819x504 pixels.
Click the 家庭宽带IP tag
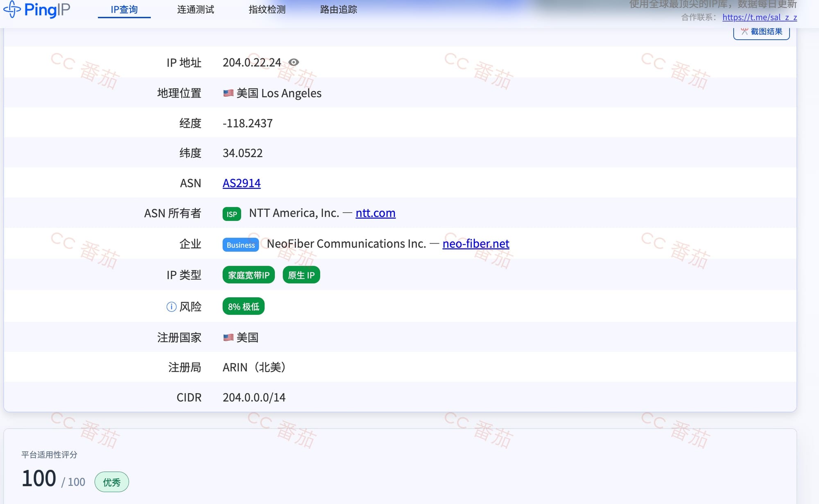pyautogui.click(x=249, y=275)
